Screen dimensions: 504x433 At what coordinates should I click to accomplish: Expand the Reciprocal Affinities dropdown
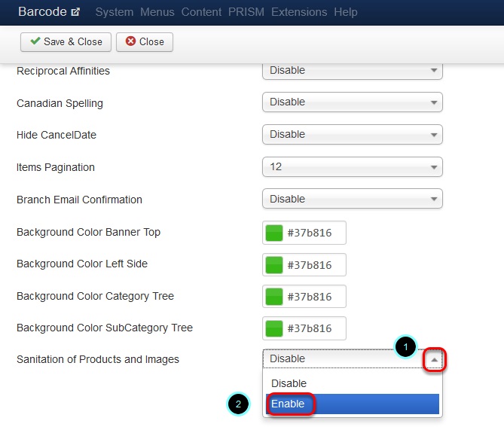(x=353, y=71)
